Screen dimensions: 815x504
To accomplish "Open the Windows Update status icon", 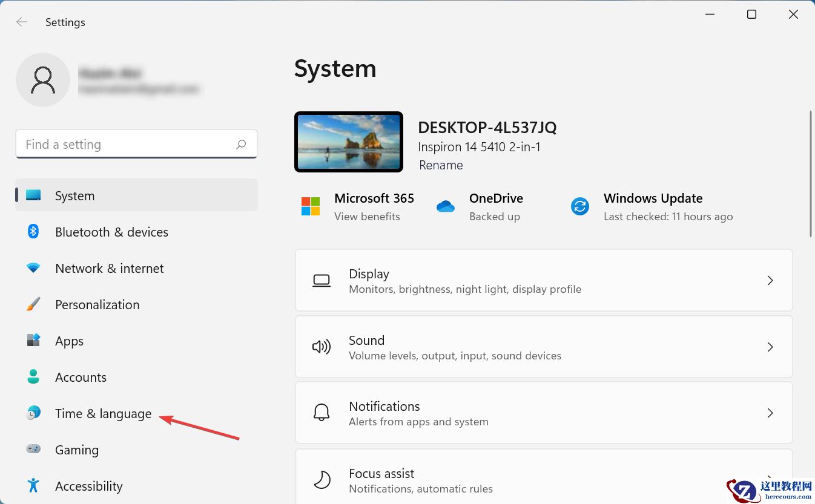I will pyautogui.click(x=580, y=206).
